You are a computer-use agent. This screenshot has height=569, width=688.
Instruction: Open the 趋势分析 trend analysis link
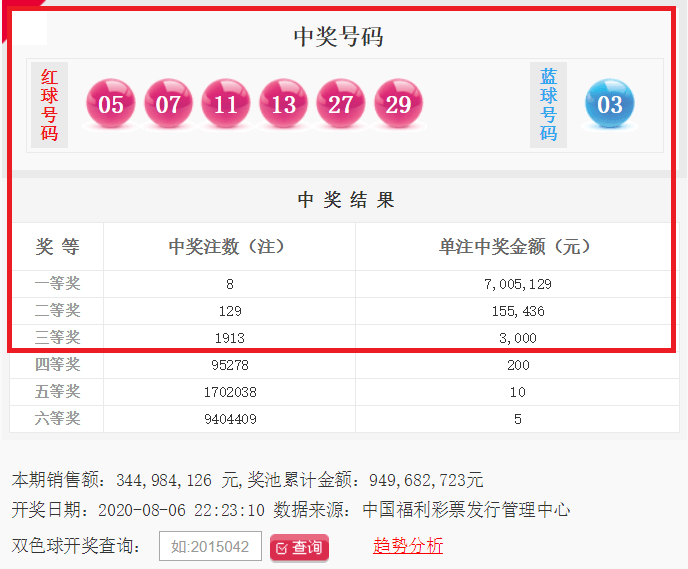tap(408, 546)
